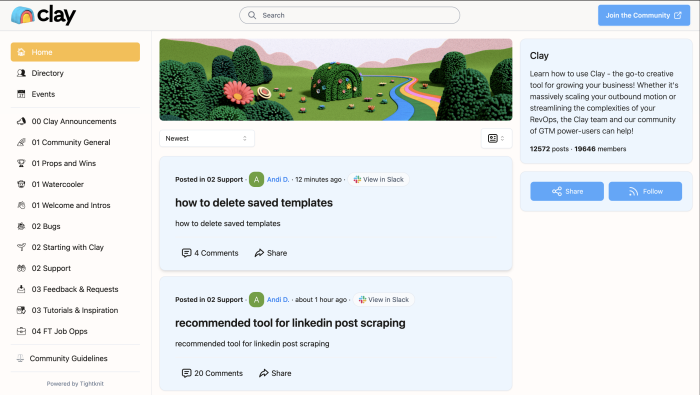Open the card view layout dropdown

click(x=496, y=138)
